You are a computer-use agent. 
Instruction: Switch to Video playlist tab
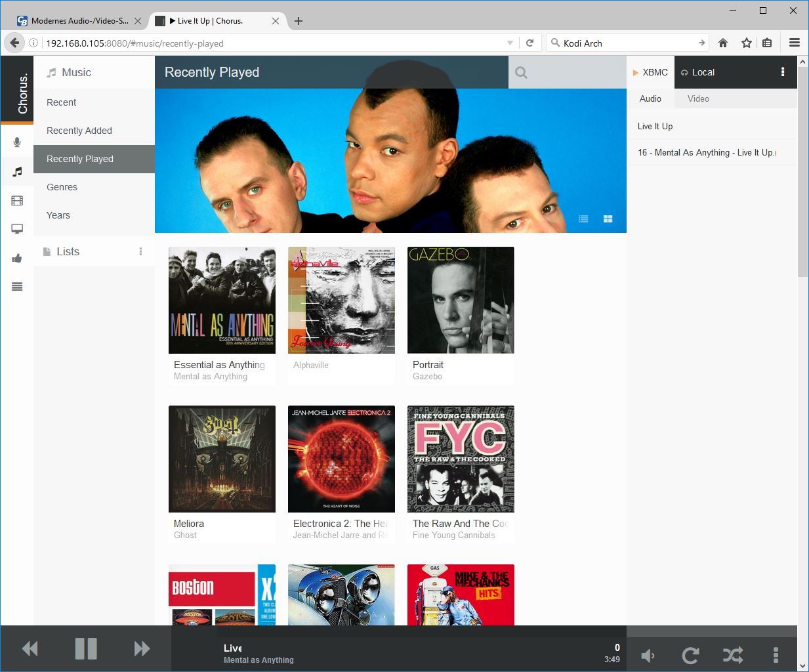pyautogui.click(x=698, y=98)
